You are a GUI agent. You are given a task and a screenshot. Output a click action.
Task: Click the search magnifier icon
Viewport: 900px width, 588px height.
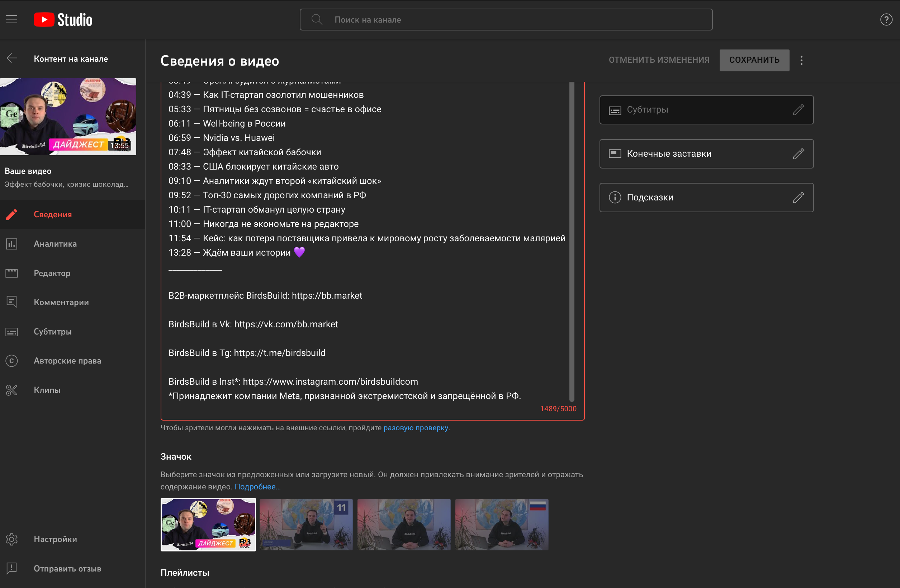pos(317,20)
